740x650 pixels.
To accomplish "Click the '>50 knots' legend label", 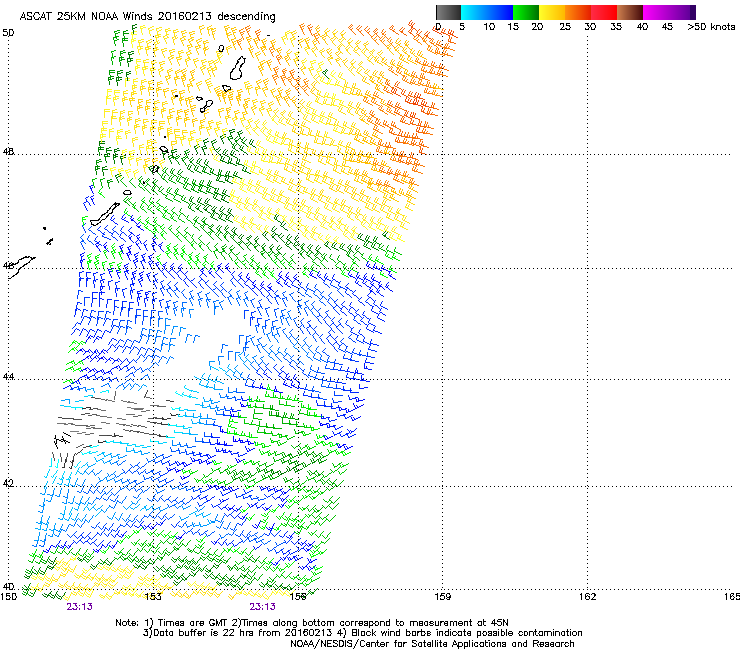I will pos(711,27).
